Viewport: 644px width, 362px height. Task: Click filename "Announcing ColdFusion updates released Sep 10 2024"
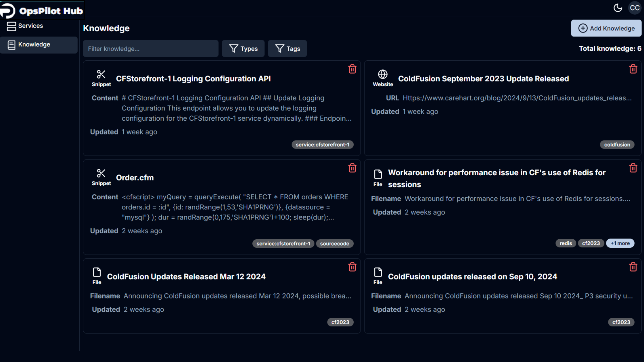click(519, 296)
